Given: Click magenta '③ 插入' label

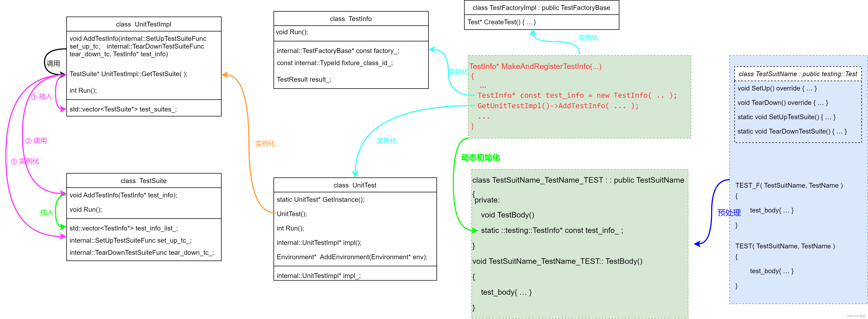Looking at the screenshot, I should point(41,97).
